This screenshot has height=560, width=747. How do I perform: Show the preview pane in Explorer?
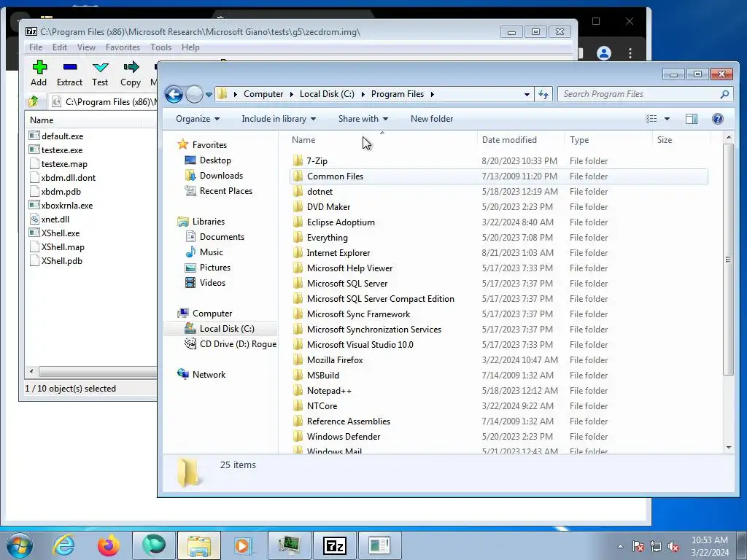coord(692,119)
